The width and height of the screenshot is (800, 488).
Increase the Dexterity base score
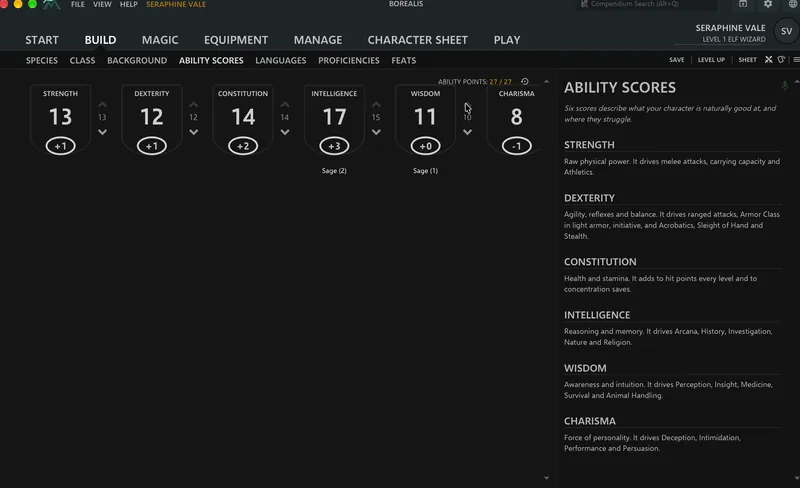(x=193, y=104)
